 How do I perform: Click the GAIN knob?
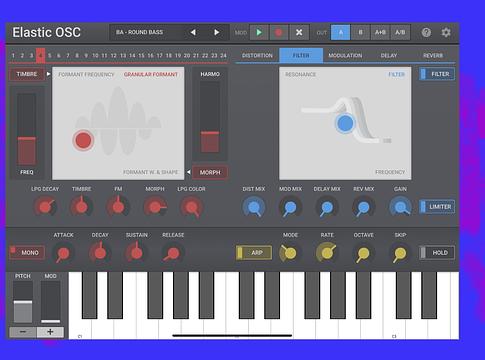(400, 207)
